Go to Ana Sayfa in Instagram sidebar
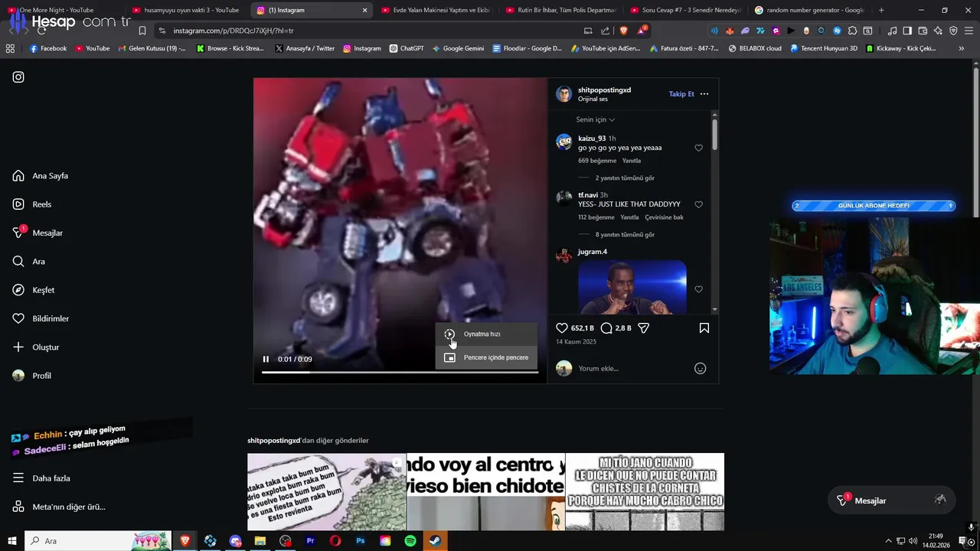The image size is (980, 551). 41,176
